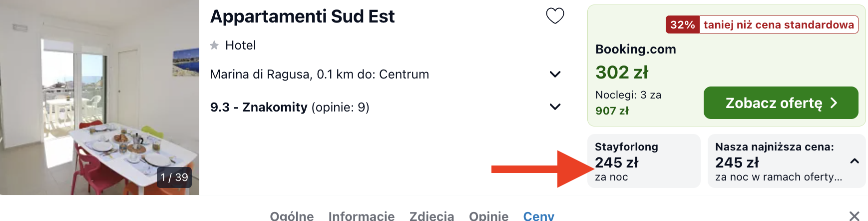This screenshot has height=221, width=868.
Task: Go to the Opinie tab
Action: [489, 216]
